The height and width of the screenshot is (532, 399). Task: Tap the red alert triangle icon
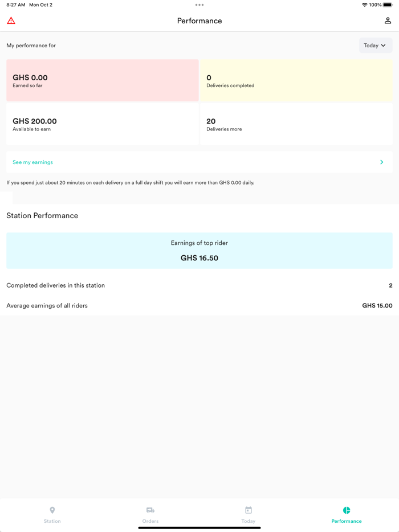(11, 20)
